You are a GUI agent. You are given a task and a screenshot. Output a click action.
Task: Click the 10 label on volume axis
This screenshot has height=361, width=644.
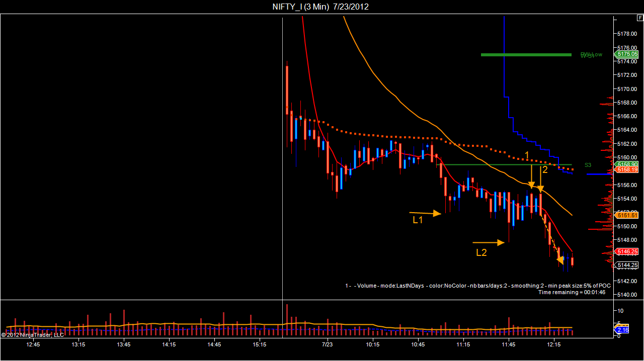(621, 311)
